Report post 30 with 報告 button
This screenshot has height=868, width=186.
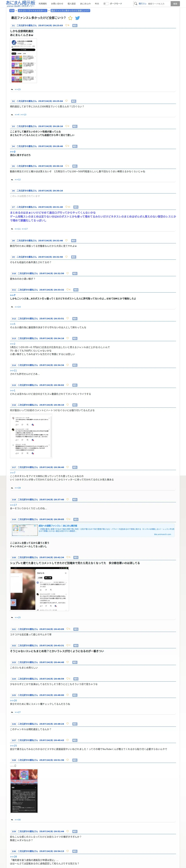[x=75, y=852]
